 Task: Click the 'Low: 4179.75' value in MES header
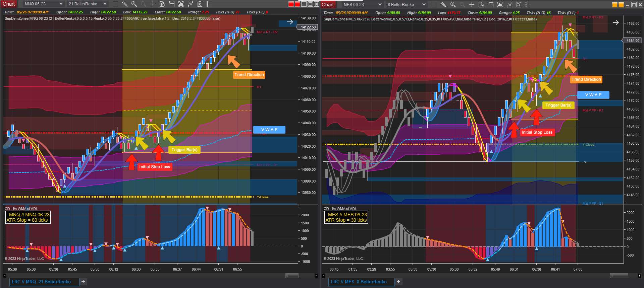(449, 13)
